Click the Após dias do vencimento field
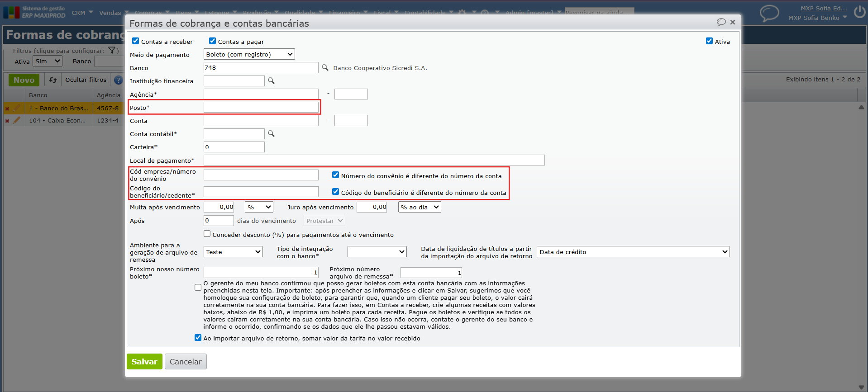The height and width of the screenshot is (392, 868). pos(219,221)
